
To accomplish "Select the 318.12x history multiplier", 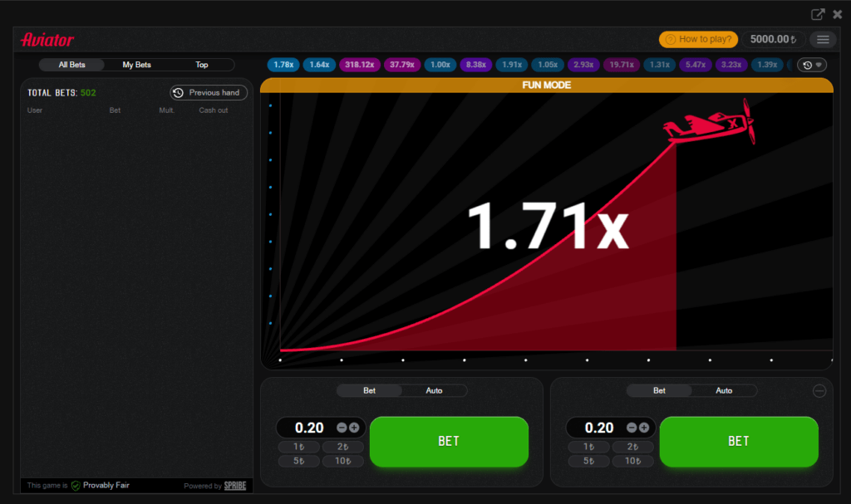I will (359, 65).
